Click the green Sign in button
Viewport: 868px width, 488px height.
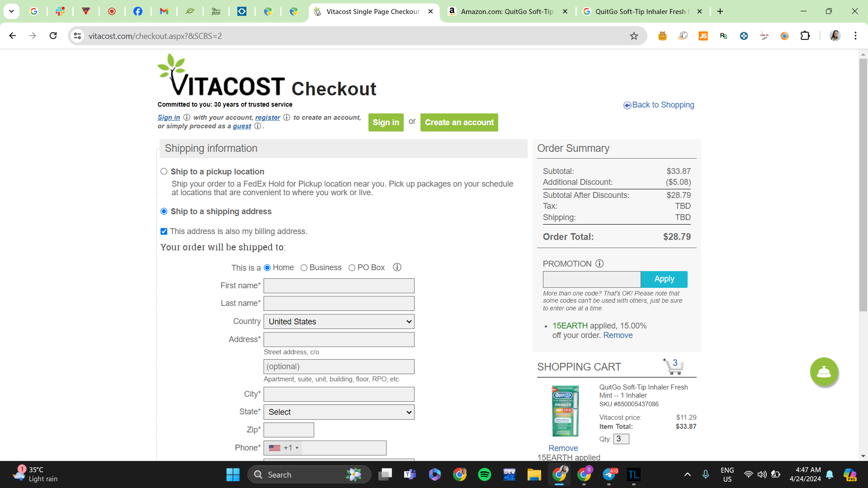tap(386, 122)
